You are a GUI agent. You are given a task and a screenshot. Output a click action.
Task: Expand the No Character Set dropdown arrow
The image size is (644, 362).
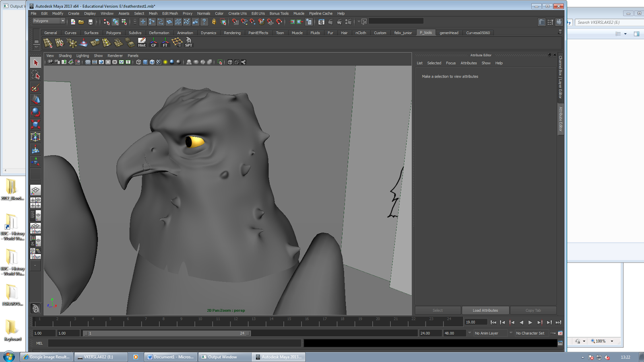point(511,333)
